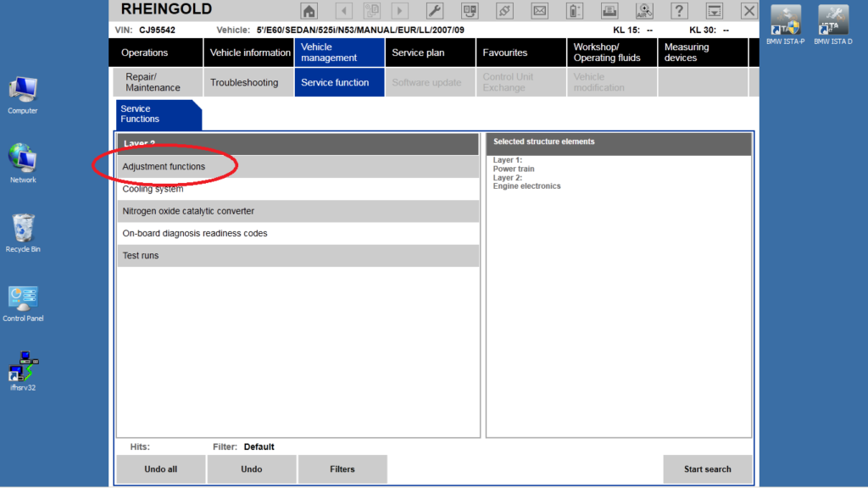Select the Cooling system row
The image size is (868, 488).
click(x=298, y=189)
